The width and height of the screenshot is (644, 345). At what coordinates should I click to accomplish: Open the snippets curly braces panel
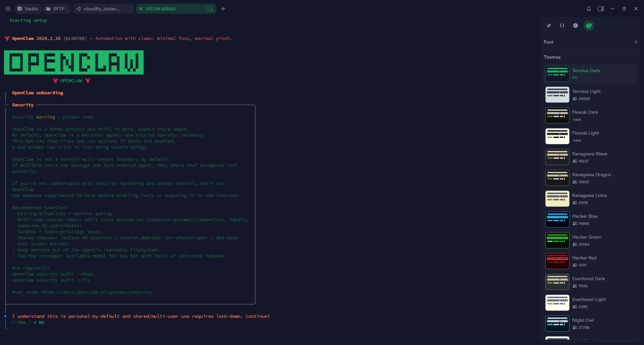[562, 26]
